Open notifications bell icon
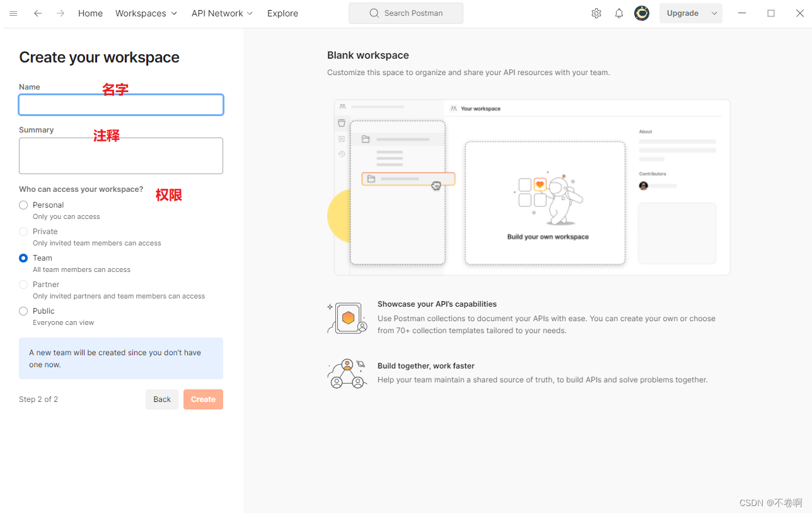Image resolution: width=812 pixels, height=513 pixels. 619,13
